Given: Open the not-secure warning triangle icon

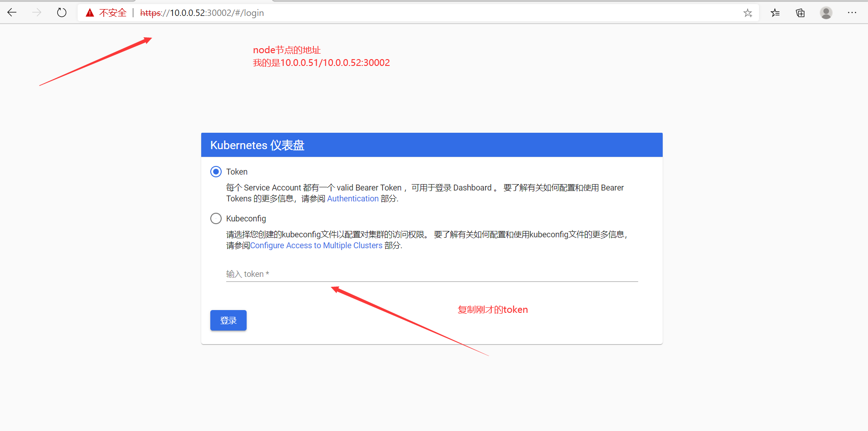Looking at the screenshot, I should tap(90, 13).
